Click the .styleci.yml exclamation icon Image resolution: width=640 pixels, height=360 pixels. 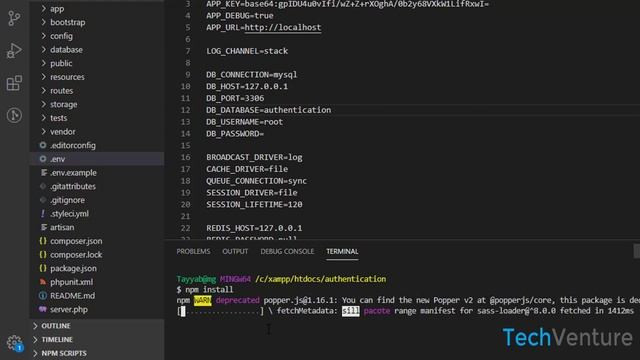tap(43, 213)
